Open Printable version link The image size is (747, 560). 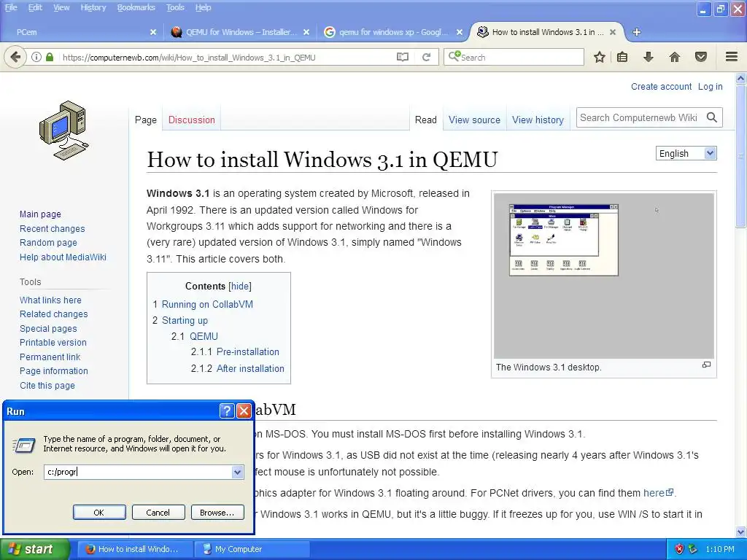[53, 343]
